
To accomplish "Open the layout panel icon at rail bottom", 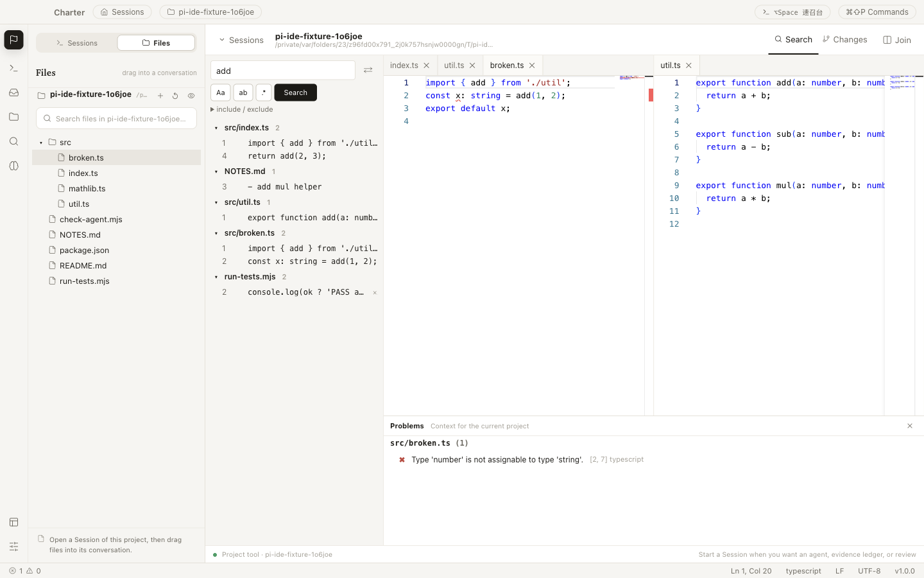I will [13, 522].
